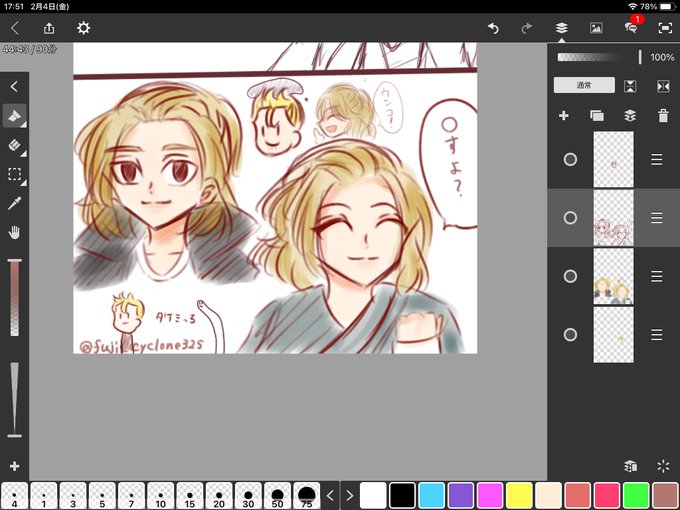Open the colored layer's handle menu
This screenshot has width=680, height=510.
[x=657, y=276]
